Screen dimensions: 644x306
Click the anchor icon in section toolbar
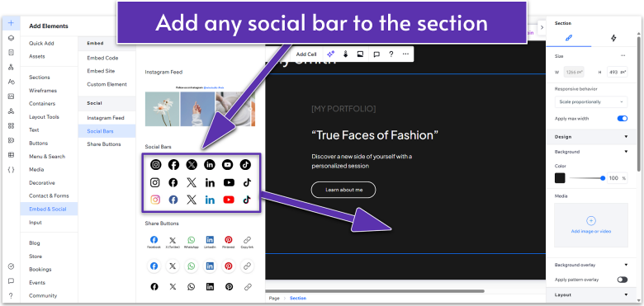345,54
